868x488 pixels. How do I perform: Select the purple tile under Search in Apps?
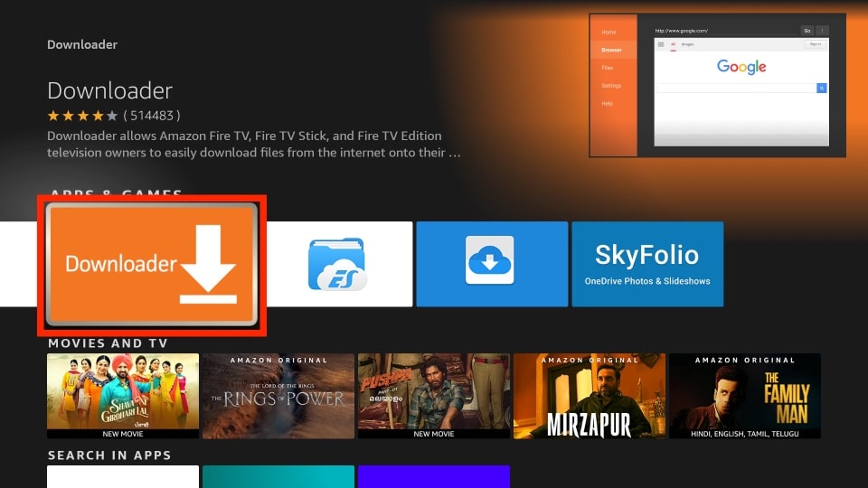click(434, 477)
